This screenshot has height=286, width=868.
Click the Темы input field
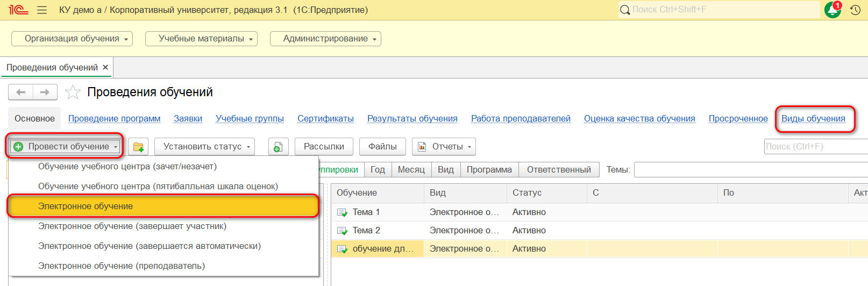pyautogui.click(x=751, y=170)
